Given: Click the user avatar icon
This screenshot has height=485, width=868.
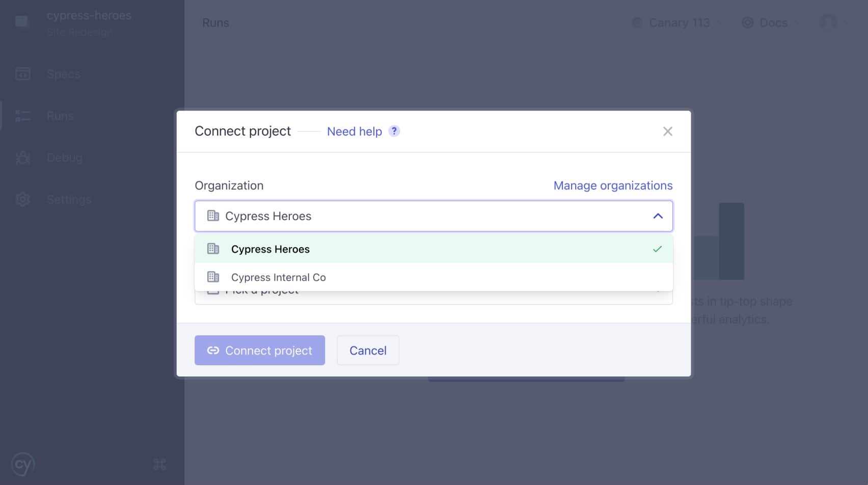Looking at the screenshot, I should click(x=828, y=23).
